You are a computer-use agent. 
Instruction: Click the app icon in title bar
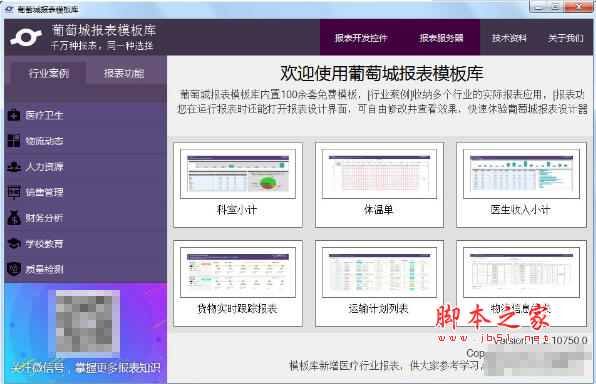9,10
